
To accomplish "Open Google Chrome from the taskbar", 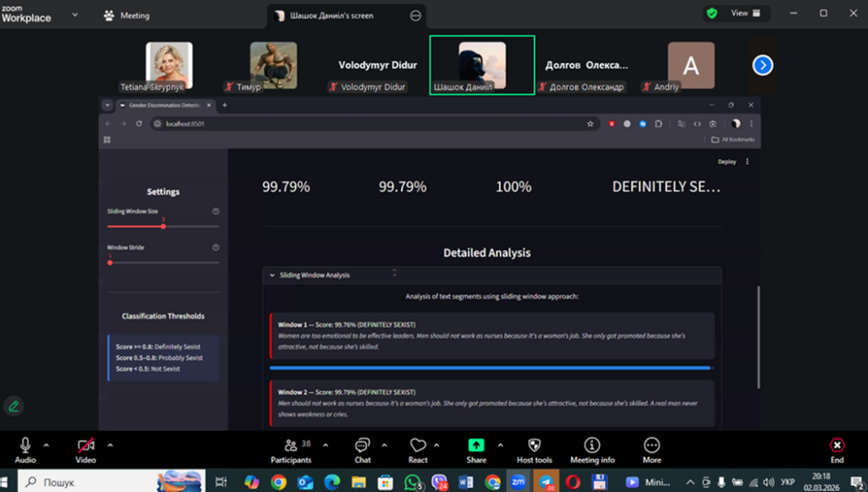I will pos(278,482).
